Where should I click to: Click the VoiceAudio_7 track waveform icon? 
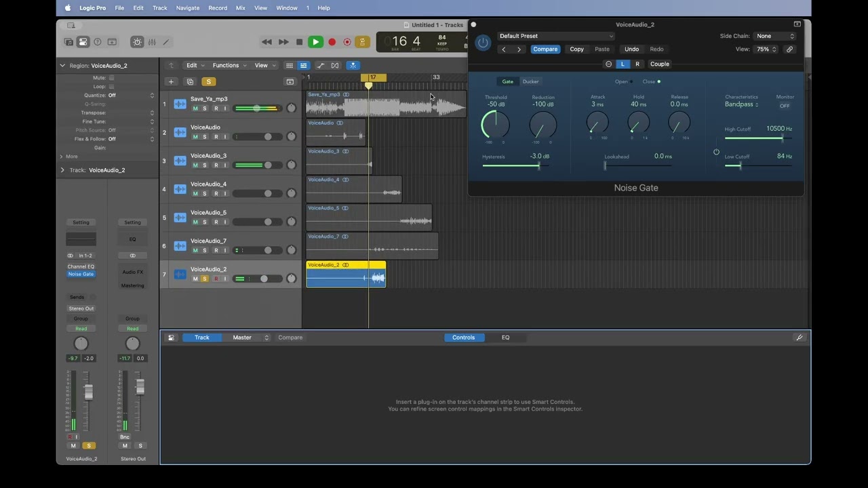pyautogui.click(x=180, y=246)
